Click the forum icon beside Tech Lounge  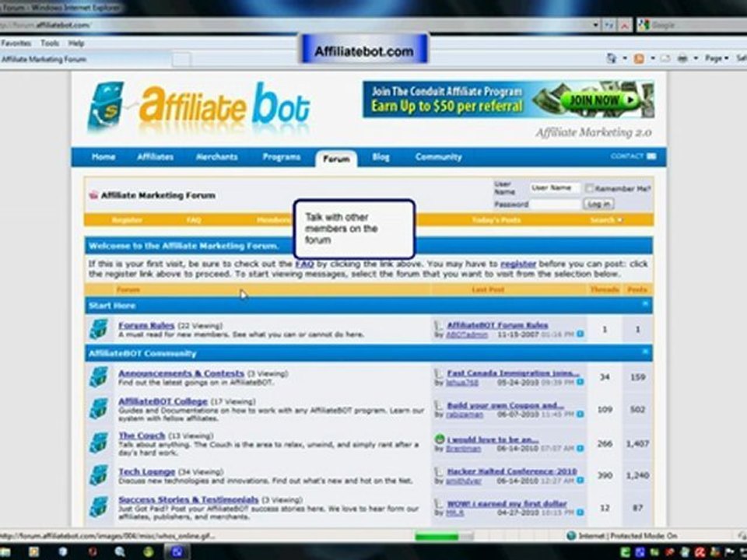click(99, 475)
